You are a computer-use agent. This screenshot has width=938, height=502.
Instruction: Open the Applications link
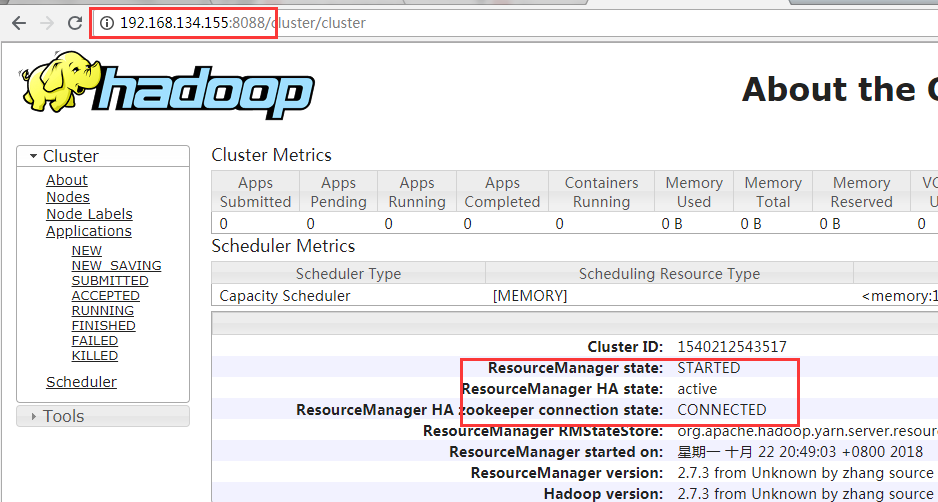tap(89, 231)
